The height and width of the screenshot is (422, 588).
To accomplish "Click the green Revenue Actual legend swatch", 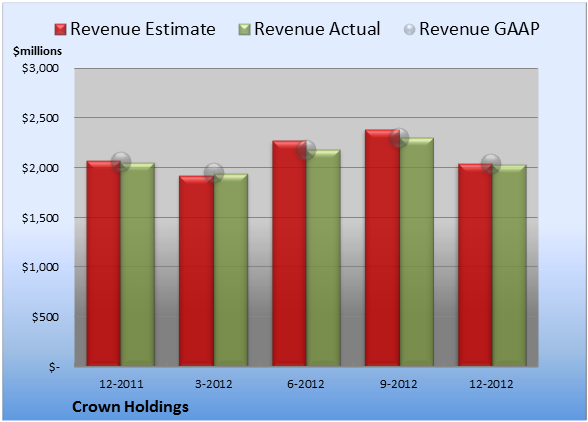I will point(244,29).
